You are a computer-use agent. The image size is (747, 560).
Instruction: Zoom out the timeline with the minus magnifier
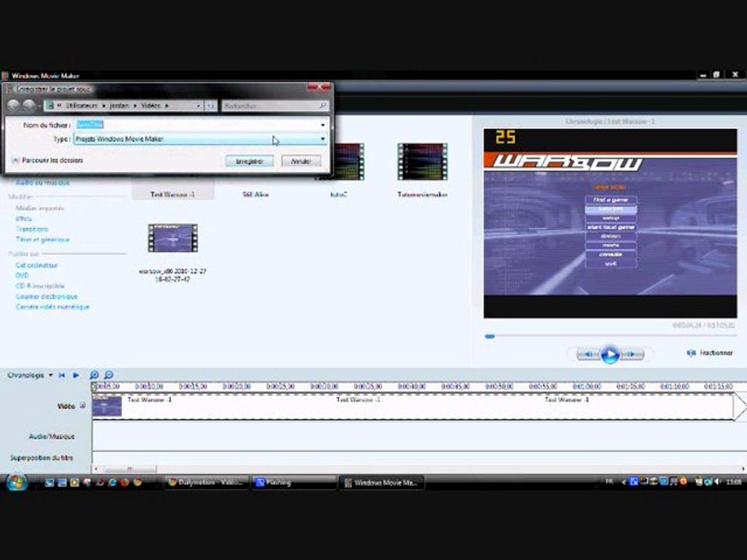(x=109, y=375)
